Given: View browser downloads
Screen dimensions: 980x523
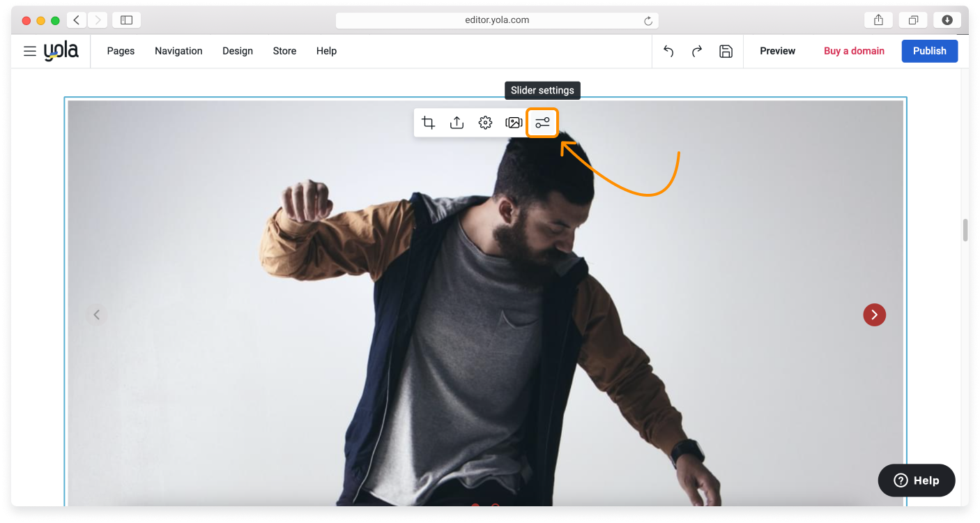Looking at the screenshot, I should (x=947, y=20).
